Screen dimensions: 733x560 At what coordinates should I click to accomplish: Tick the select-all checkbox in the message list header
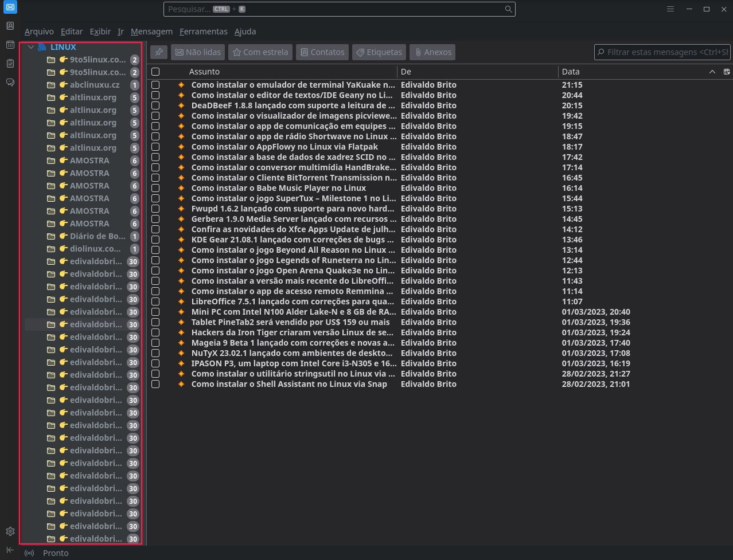point(155,72)
